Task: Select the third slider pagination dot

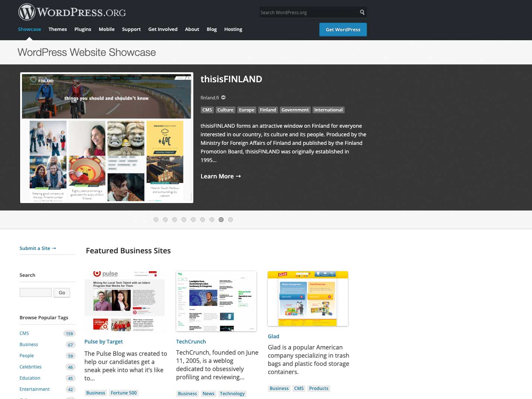Action: coord(175,220)
